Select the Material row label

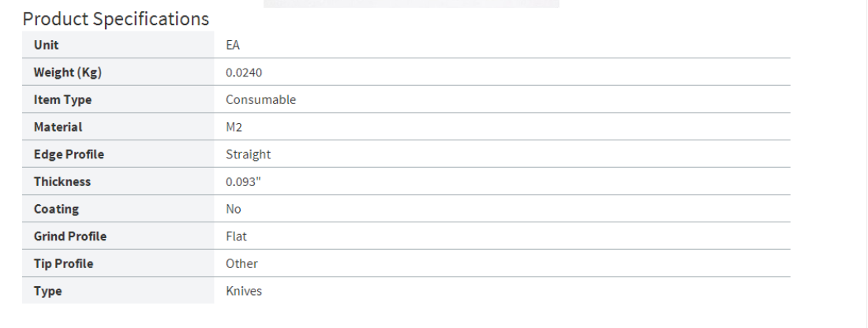click(x=58, y=127)
